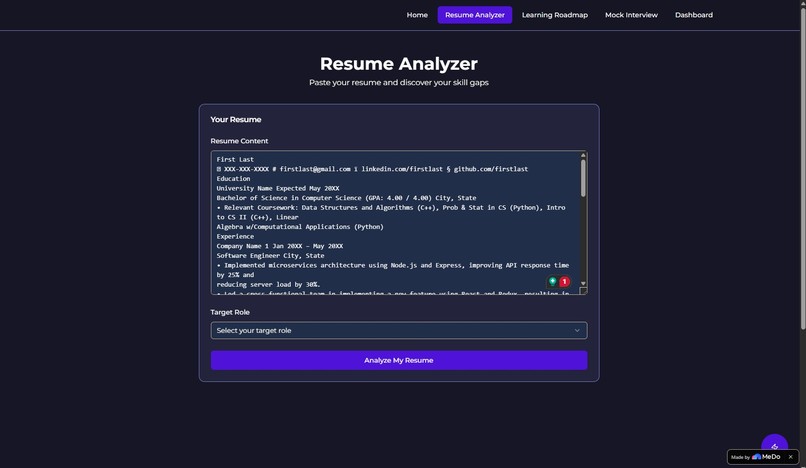Select the Resume Analyzer tab

[x=474, y=15]
